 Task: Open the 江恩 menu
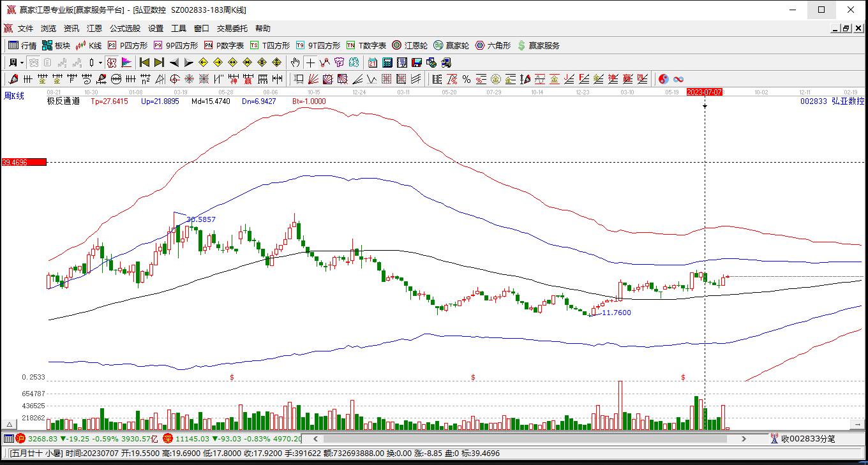(94, 29)
